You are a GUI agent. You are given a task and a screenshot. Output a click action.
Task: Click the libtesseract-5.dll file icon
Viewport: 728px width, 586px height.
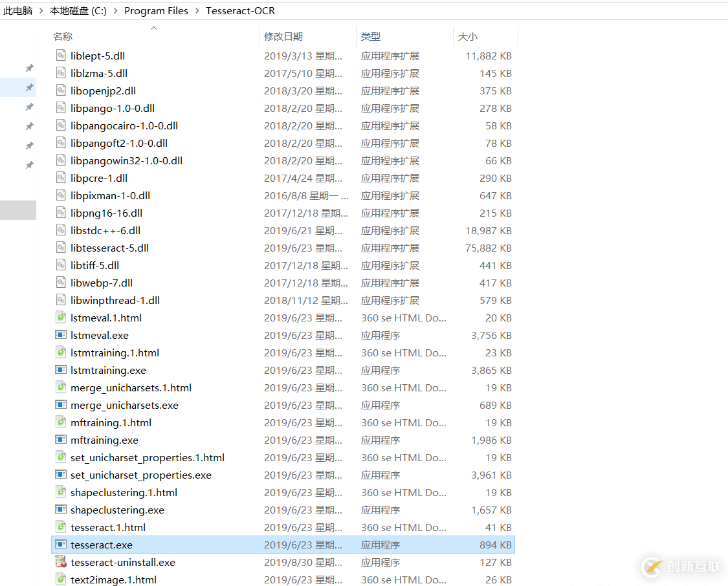click(x=61, y=248)
